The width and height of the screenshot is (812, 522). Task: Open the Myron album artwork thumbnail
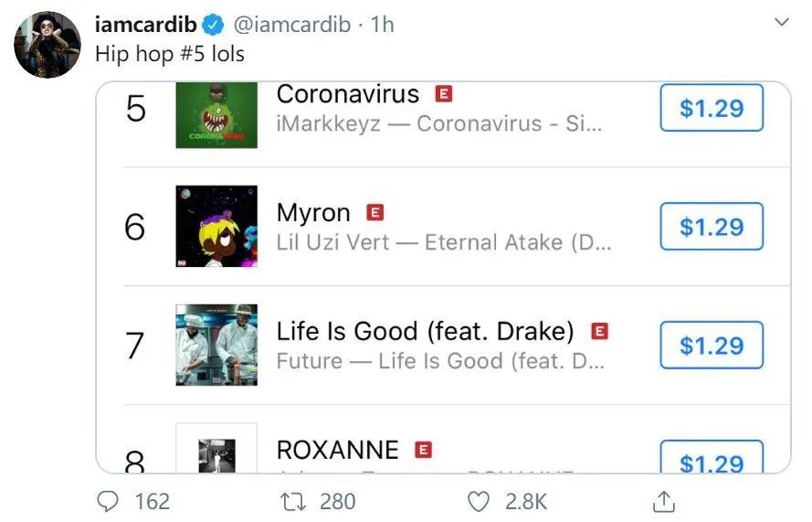pos(216,227)
